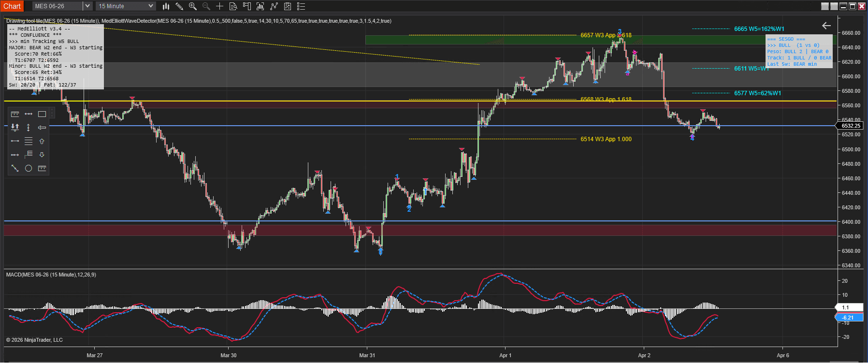Open the Indicators line-graph icon
Image resolution: width=868 pixels, height=363 pixels.
274,6
